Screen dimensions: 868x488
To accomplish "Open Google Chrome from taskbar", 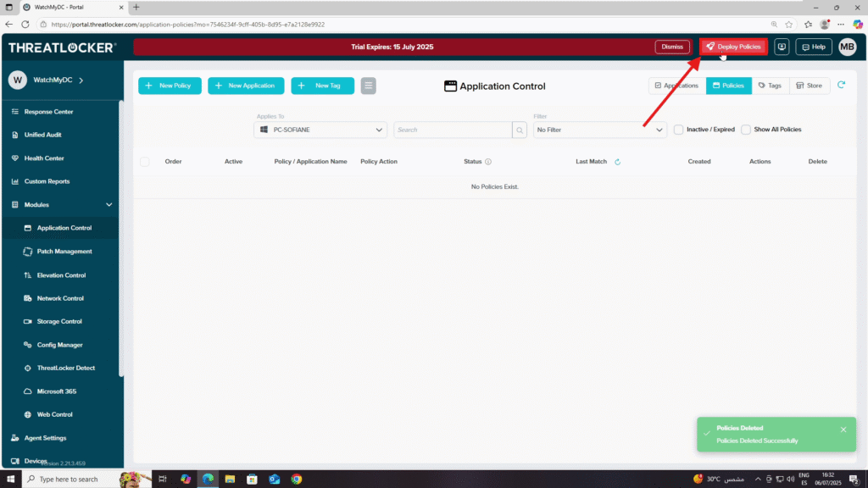I will tap(297, 480).
